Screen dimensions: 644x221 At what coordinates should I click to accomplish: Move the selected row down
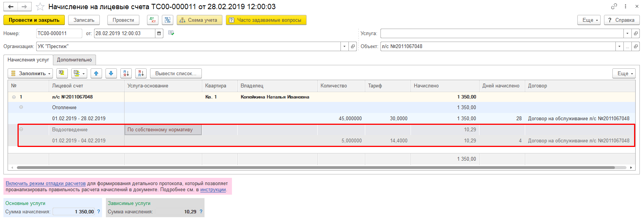pyautogui.click(x=111, y=73)
